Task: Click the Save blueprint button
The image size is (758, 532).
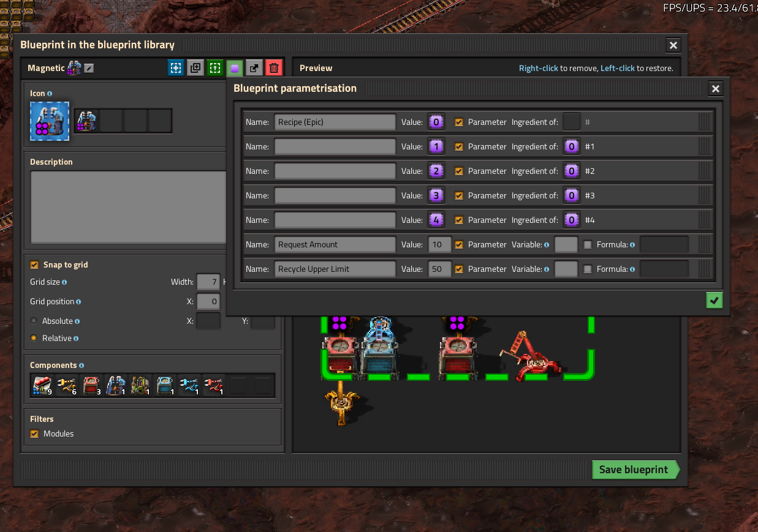Action: pos(635,470)
